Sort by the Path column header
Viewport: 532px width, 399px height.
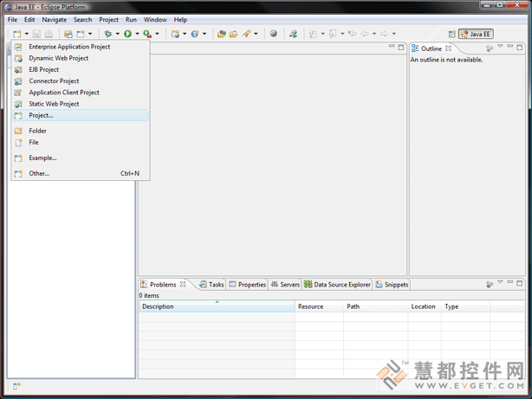click(376, 306)
